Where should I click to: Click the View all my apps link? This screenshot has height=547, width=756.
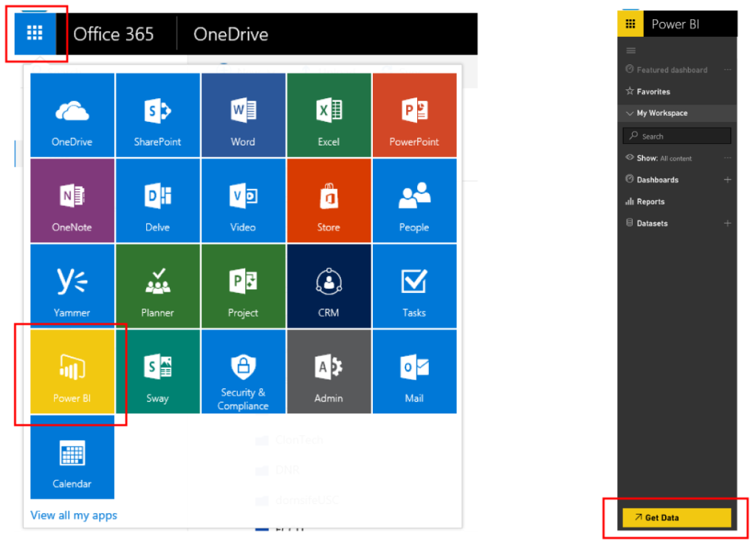point(74,515)
